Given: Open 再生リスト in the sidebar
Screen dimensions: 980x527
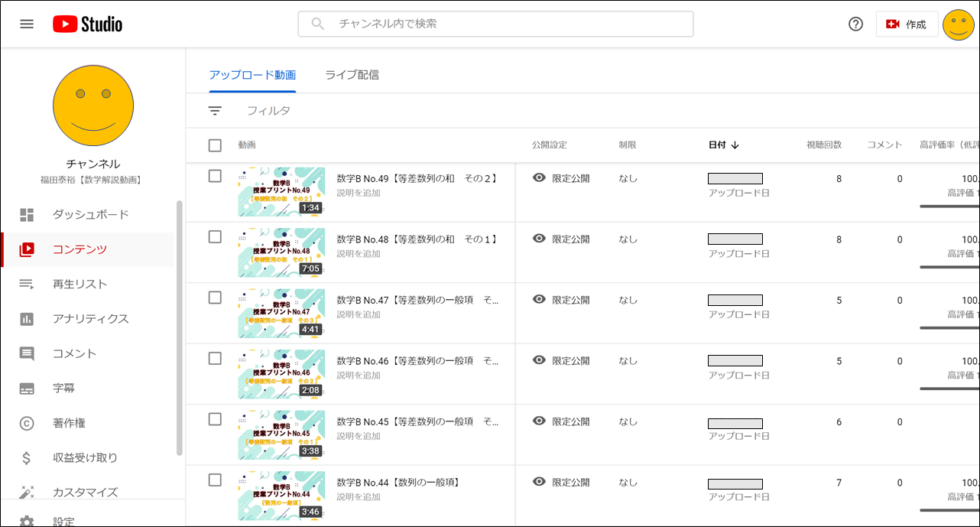Looking at the screenshot, I should 80,285.
